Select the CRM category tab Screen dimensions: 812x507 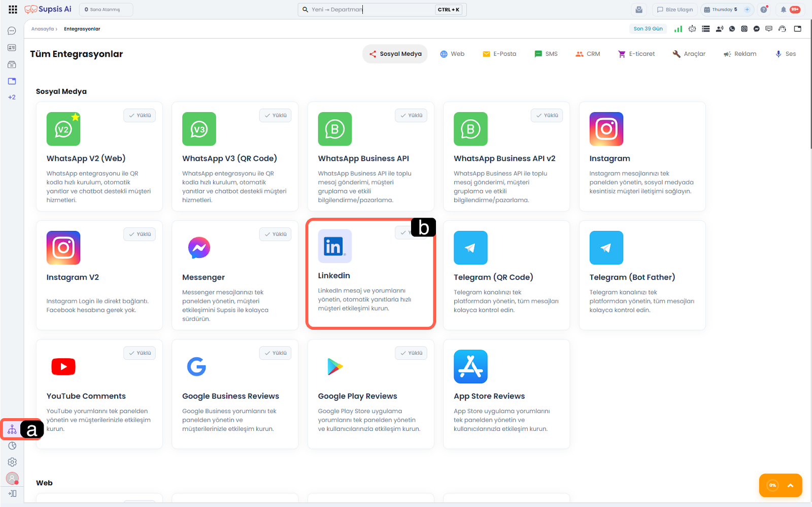[588, 54]
